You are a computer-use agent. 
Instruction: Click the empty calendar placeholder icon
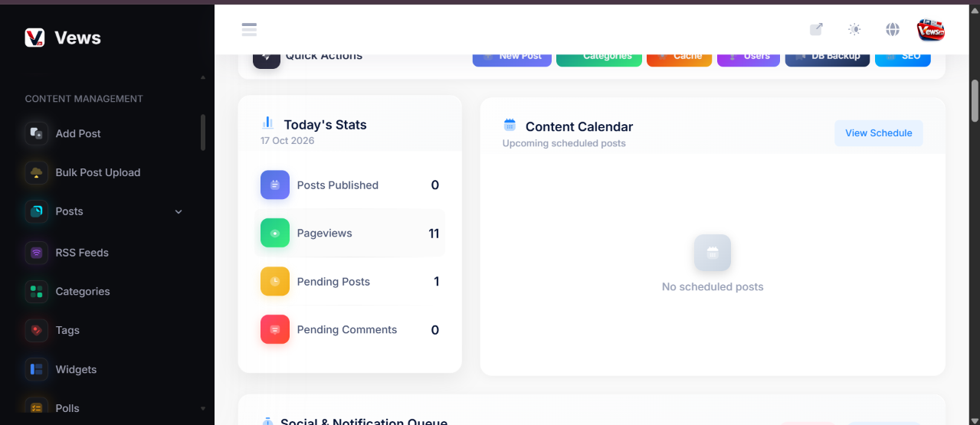click(713, 253)
